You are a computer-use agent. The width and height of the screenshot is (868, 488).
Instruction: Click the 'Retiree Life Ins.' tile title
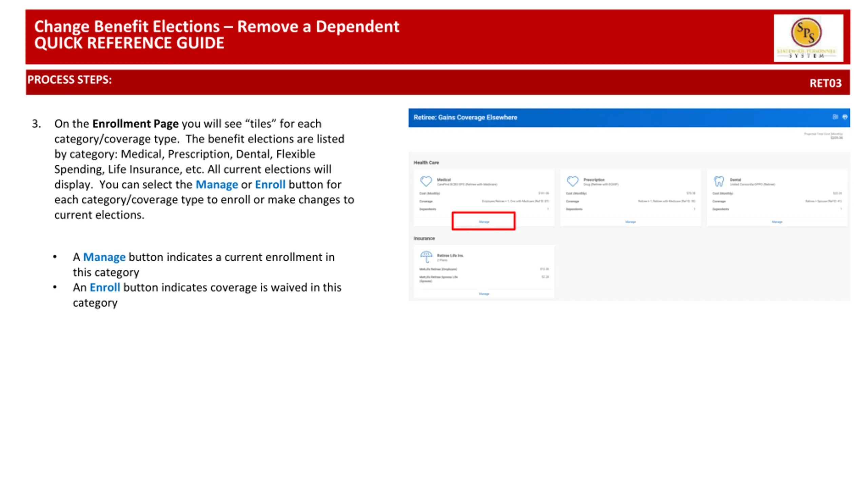click(450, 256)
